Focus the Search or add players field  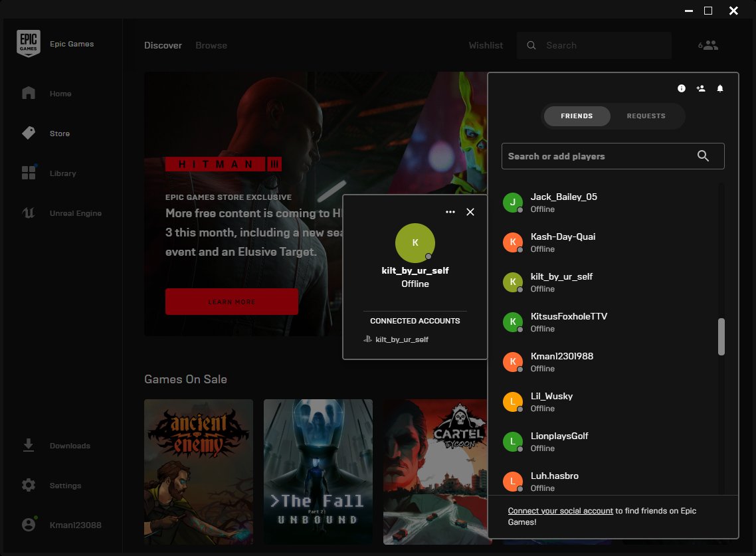(x=613, y=155)
